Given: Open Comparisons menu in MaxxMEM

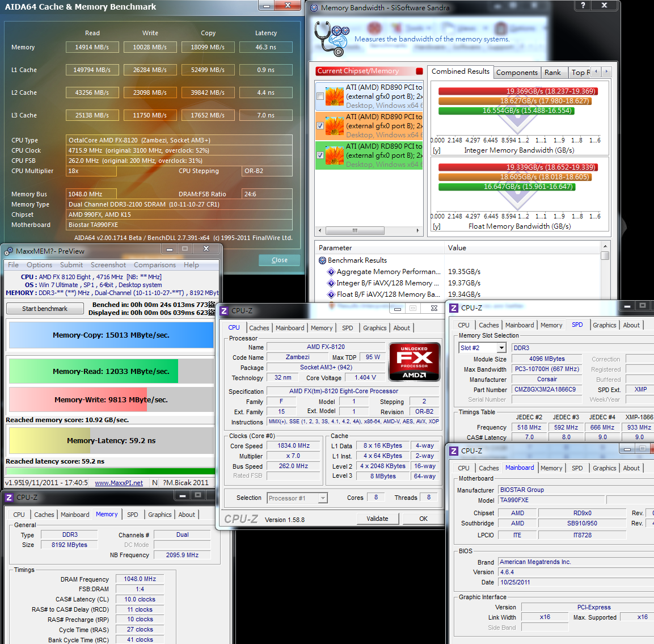Looking at the screenshot, I should (x=155, y=265).
